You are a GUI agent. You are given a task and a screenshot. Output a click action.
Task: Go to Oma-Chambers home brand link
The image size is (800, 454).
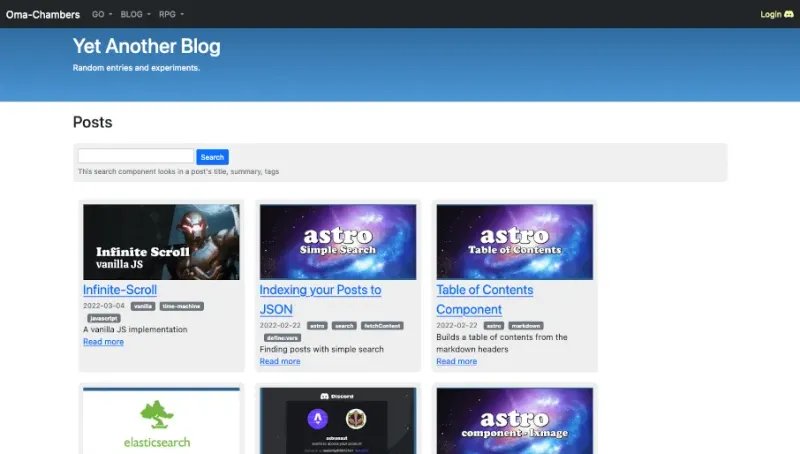coord(43,14)
